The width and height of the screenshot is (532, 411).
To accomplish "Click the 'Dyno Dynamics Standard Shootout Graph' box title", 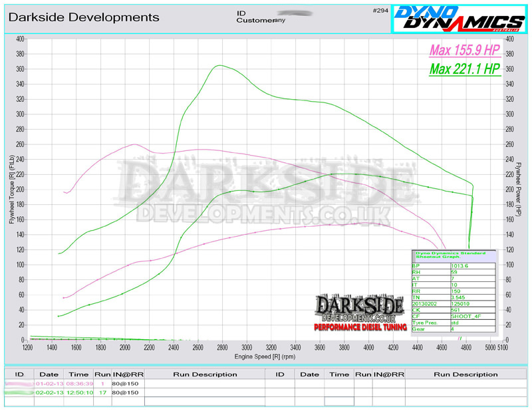I will (x=451, y=255).
